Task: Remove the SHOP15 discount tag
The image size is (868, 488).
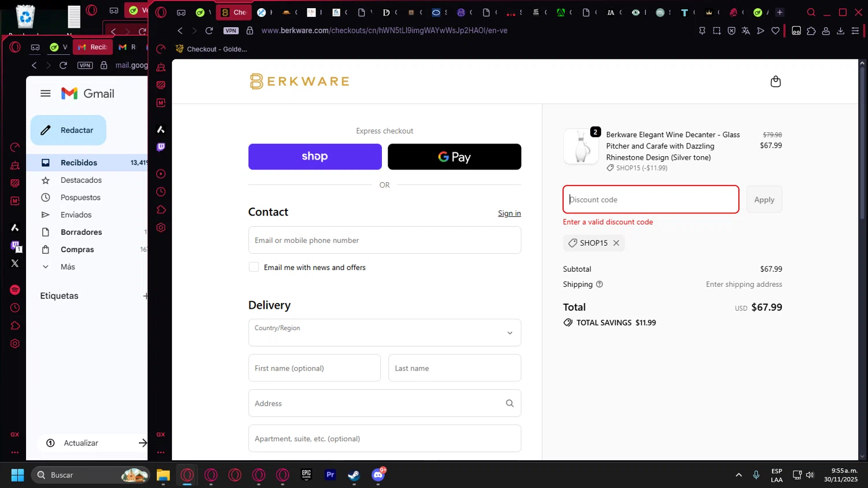Action: [616, 243]
